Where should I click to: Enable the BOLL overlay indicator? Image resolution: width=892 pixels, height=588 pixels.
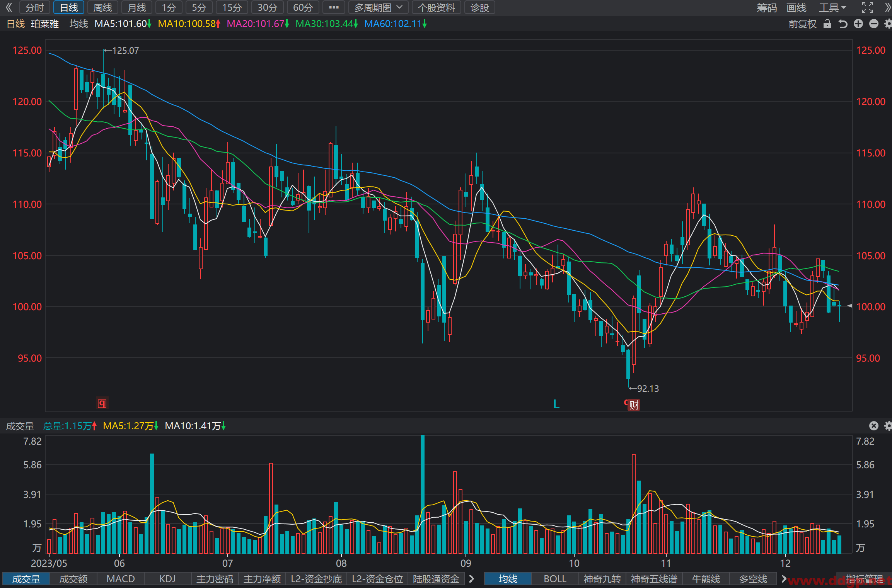click(555, 579)
